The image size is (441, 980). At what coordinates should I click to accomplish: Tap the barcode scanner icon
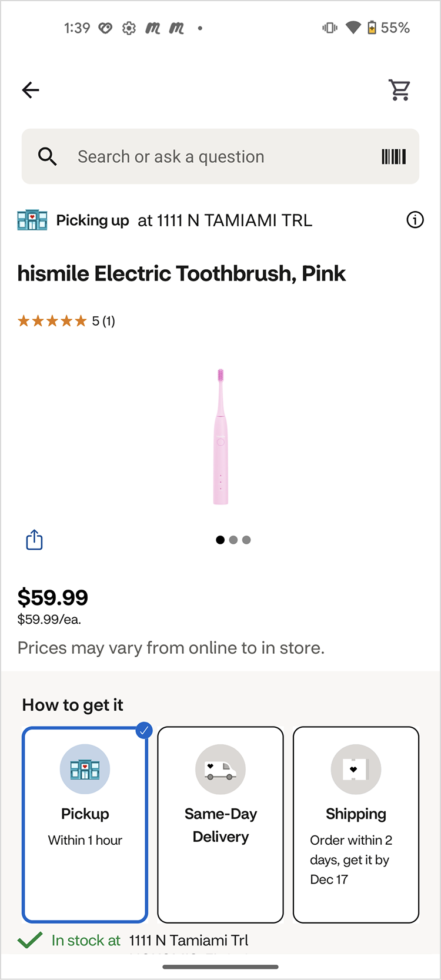[x=393, y=157]
